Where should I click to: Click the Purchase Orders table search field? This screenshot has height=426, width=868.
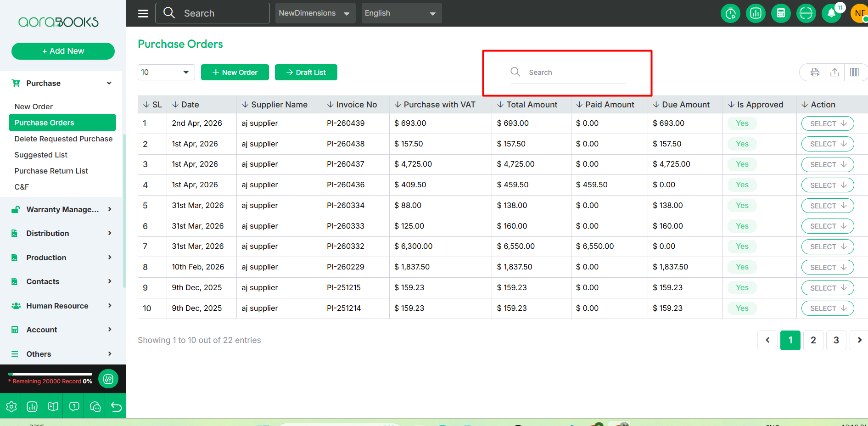[x=568, y=73]
